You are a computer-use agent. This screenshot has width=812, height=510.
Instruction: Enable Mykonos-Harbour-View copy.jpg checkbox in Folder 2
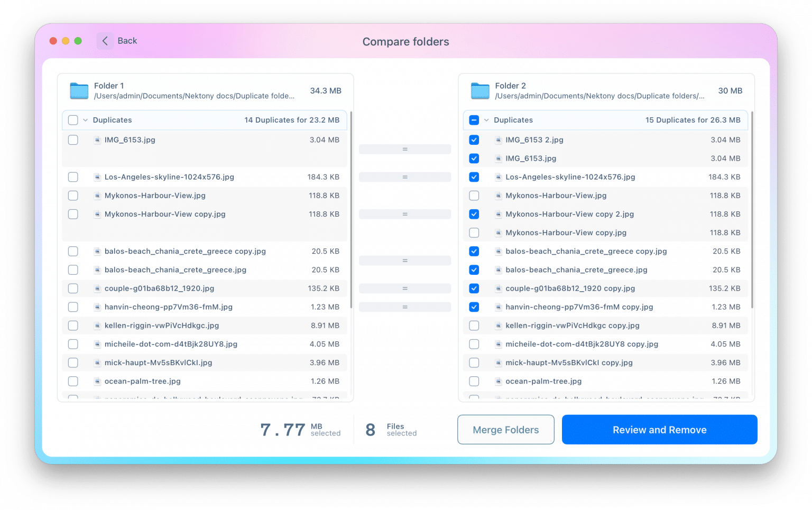click(x=474, y=233)
